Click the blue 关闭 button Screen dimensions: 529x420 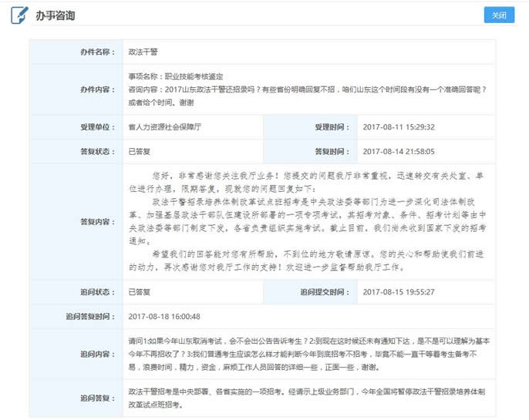pyautogui.click(x=499, y=16)
